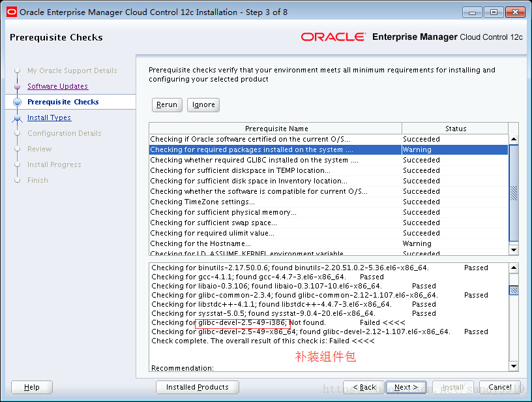532x402 pixels.
Task: Click the sysstat-5.0.5 check line
Action: point(293,313)
